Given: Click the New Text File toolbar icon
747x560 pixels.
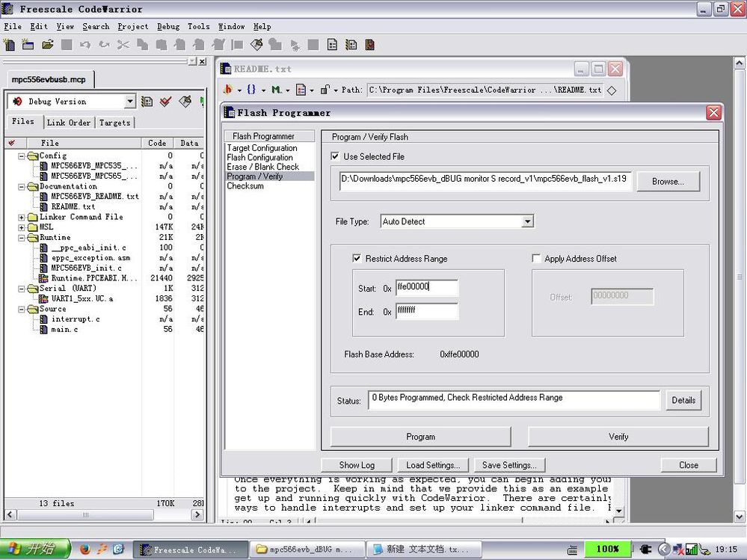Looking at the screenshot, I should pos(9,45).
